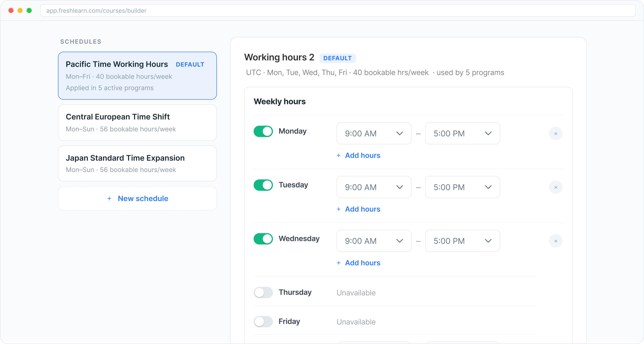
Task: Toggle Tuesday availability off
Action: (x=263, y=185)
